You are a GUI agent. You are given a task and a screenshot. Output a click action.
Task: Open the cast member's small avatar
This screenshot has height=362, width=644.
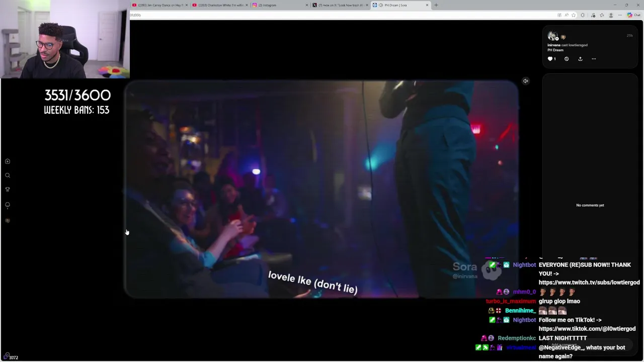pyautogui.click(x=563, y=37)
